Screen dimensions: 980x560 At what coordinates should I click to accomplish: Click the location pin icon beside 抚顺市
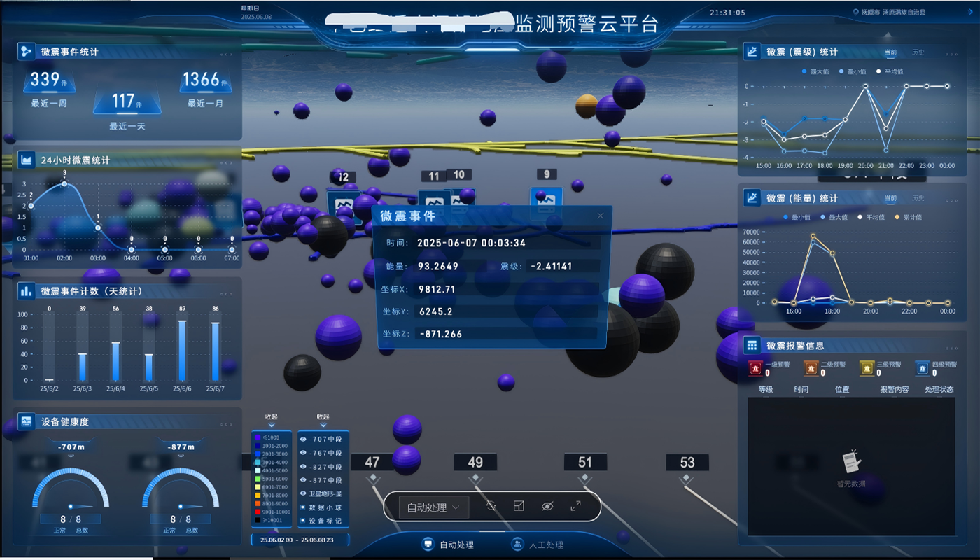[x=855, y=12]
